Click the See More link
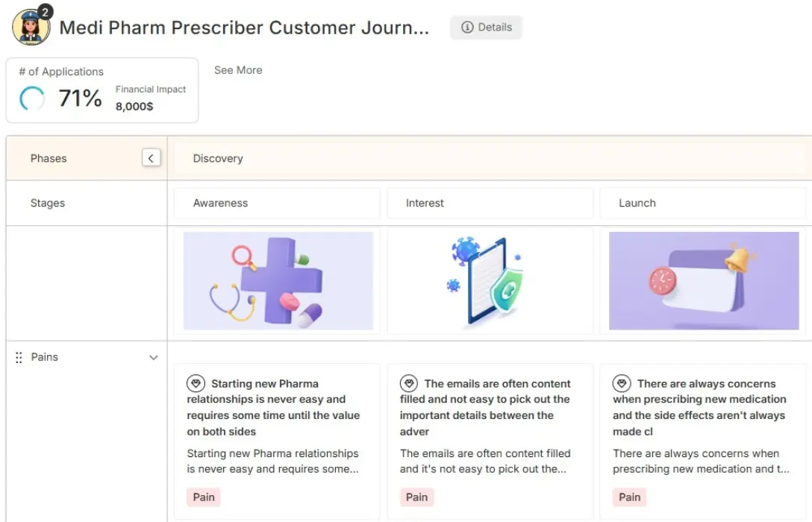Viewport: 812px width, 522px height. (x=238, y=69)
